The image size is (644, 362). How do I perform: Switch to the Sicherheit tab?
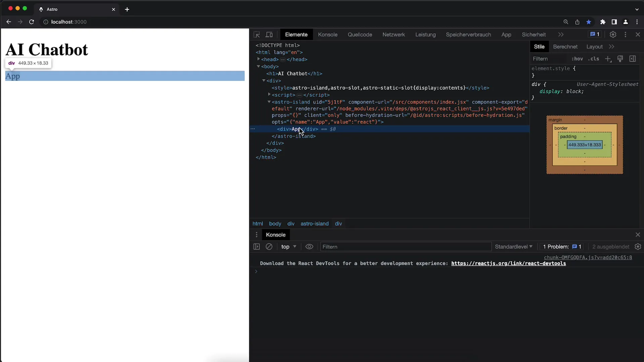pos(534,35)
